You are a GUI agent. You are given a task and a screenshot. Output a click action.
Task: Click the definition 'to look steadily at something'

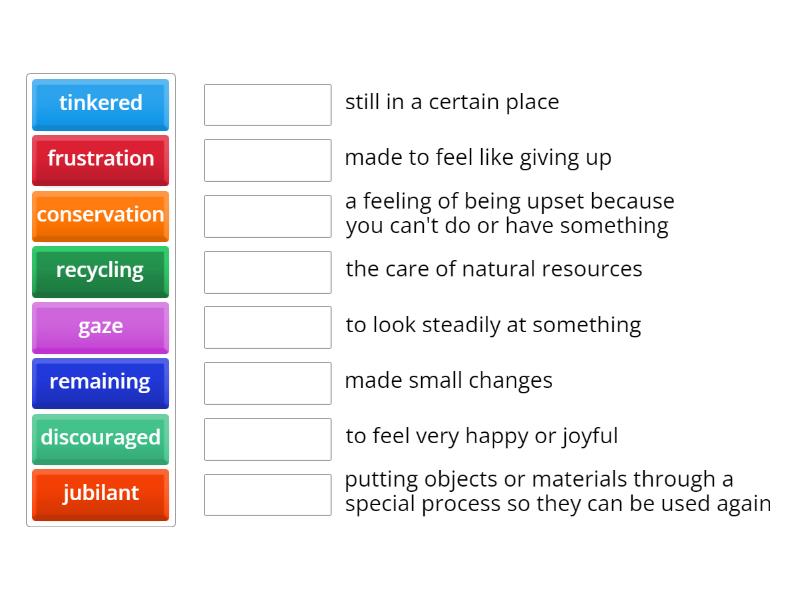click(x=493, y=326)
